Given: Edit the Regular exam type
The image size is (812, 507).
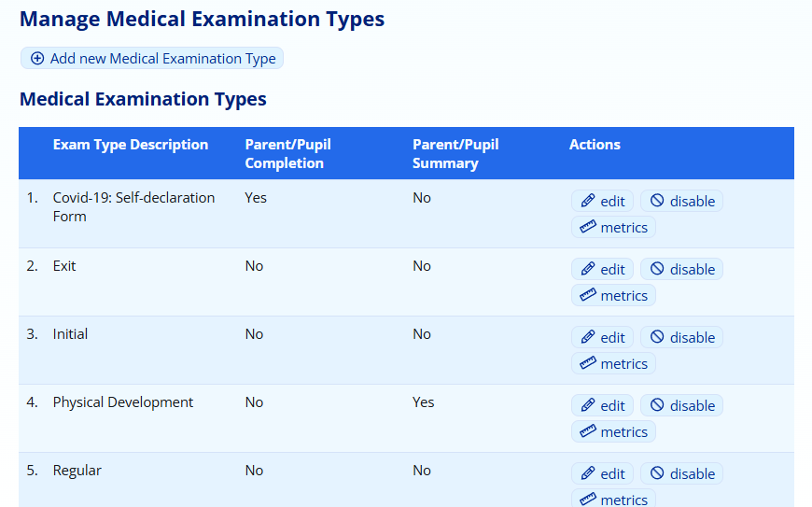Looking at the screenshot, I should 603,473.
